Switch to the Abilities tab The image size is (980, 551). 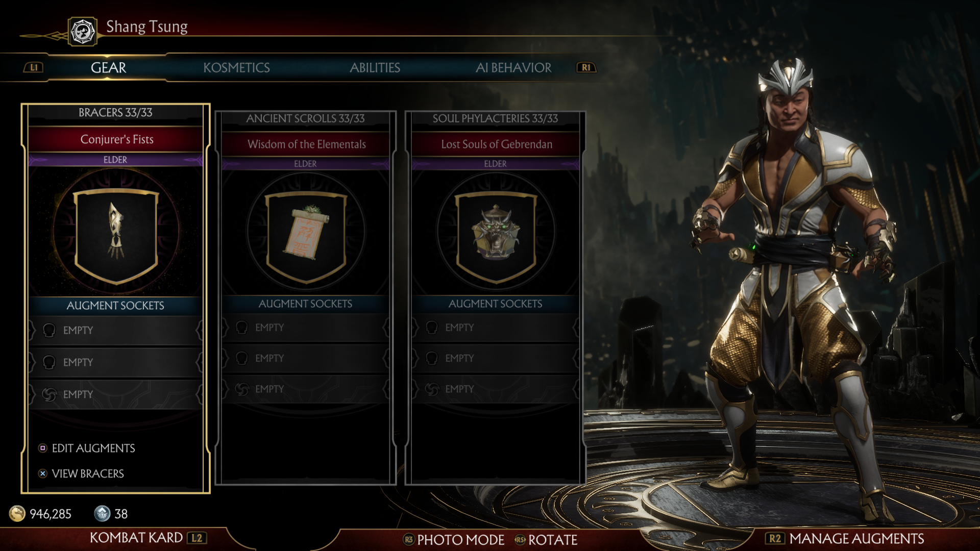[375, 68]
